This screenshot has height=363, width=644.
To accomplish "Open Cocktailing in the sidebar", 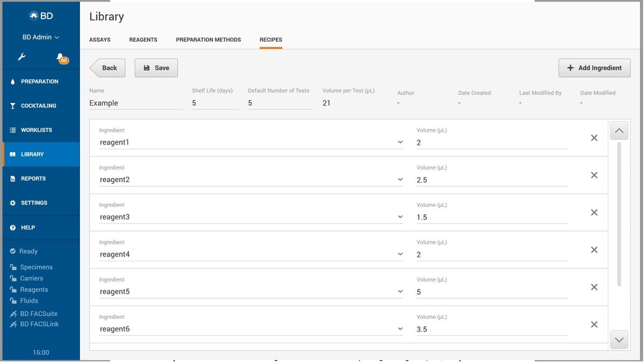I will click(41, 106).
